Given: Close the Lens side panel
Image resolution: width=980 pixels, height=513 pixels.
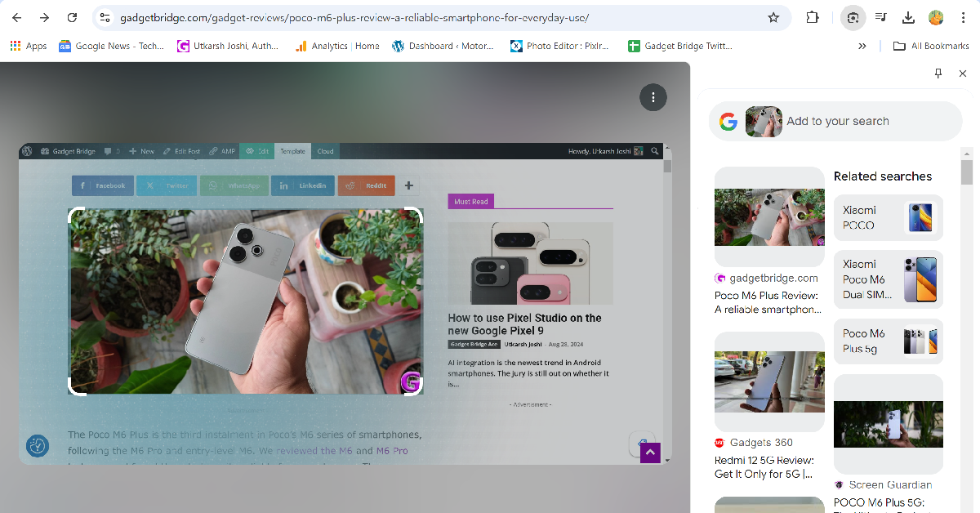Looking at the screenshot, I should [x=963, y=74].
